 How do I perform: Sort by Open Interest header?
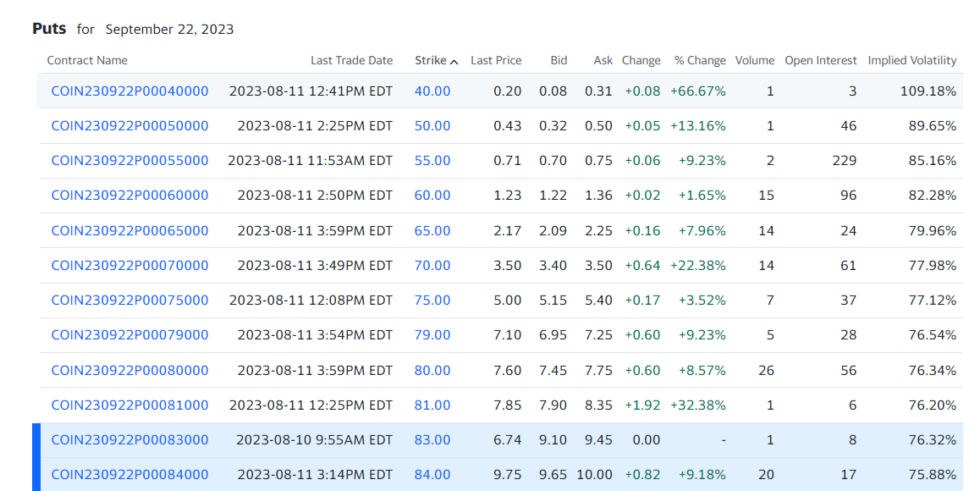[x=821, y=60]
